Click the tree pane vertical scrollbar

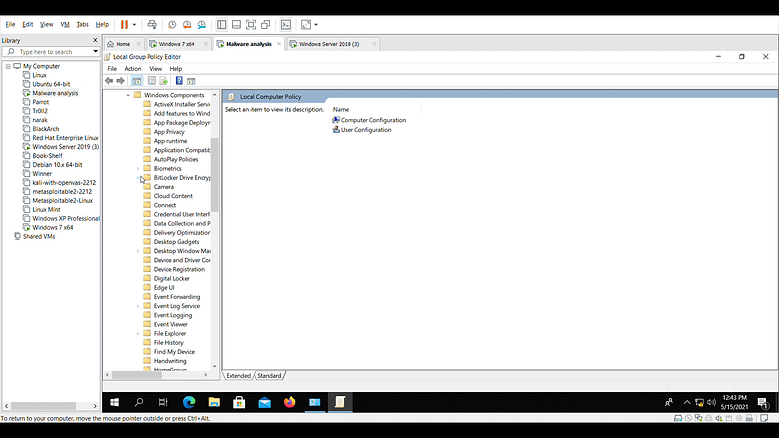pos(215,174)
